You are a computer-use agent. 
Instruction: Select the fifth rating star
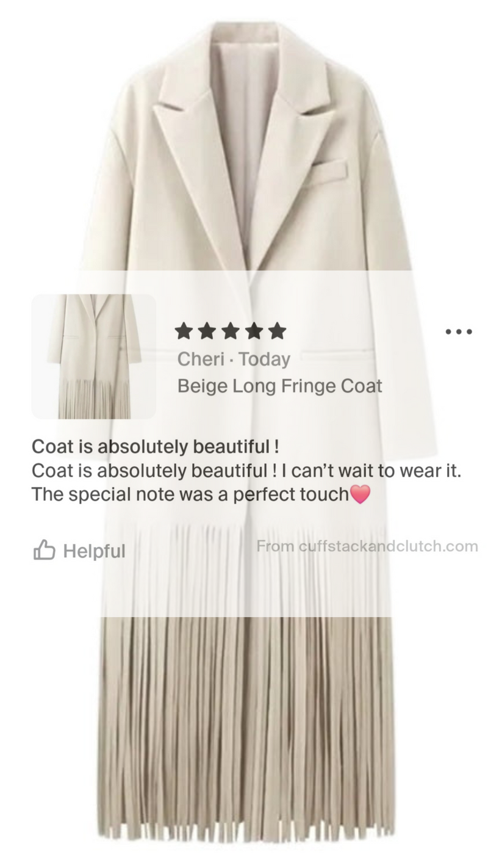tap(277, 331)
